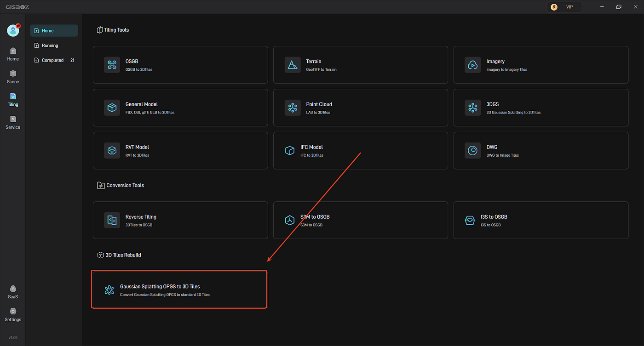Screen dimensions: 644x346
Task: Open the Scene section in the sidebar
Action: (13, 77)
